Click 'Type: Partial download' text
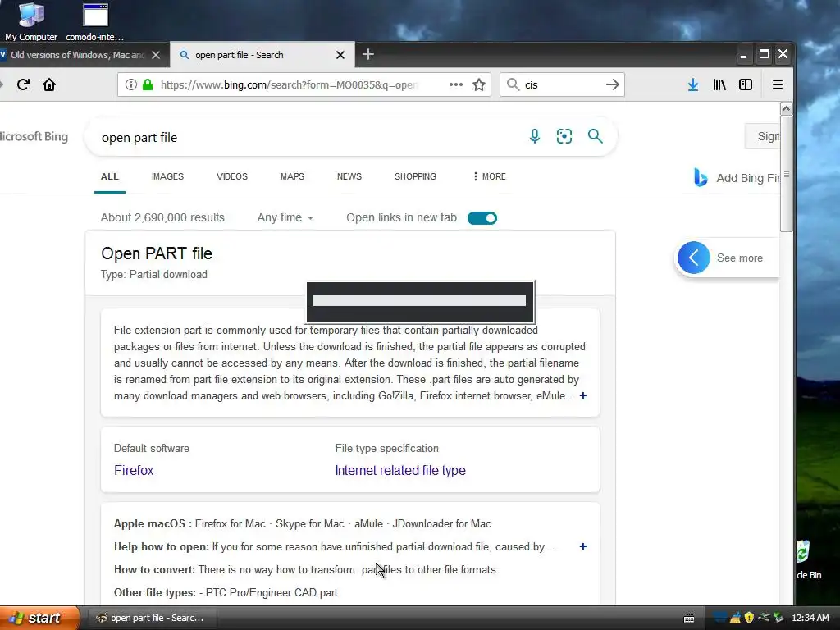This screenshot has width=840, height=630. tap(153, 274)
